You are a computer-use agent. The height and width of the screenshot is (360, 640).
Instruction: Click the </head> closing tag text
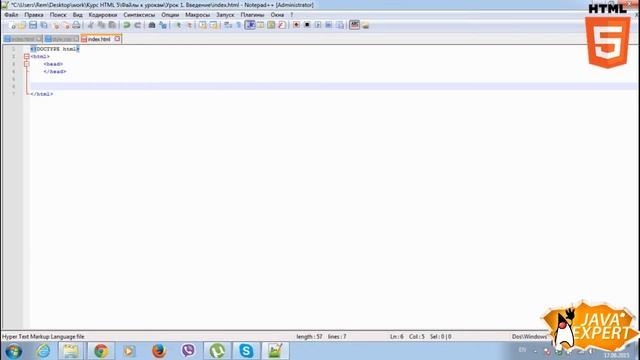(x=55, y=71)
